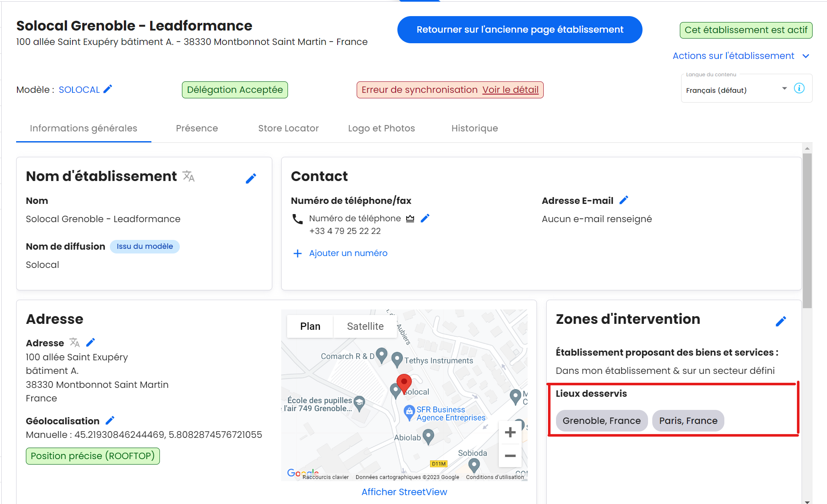The width and height of the screenshot is (827, 504).
Task: Click the SFR Business Agence map pin
Action: tap(409, 412)
